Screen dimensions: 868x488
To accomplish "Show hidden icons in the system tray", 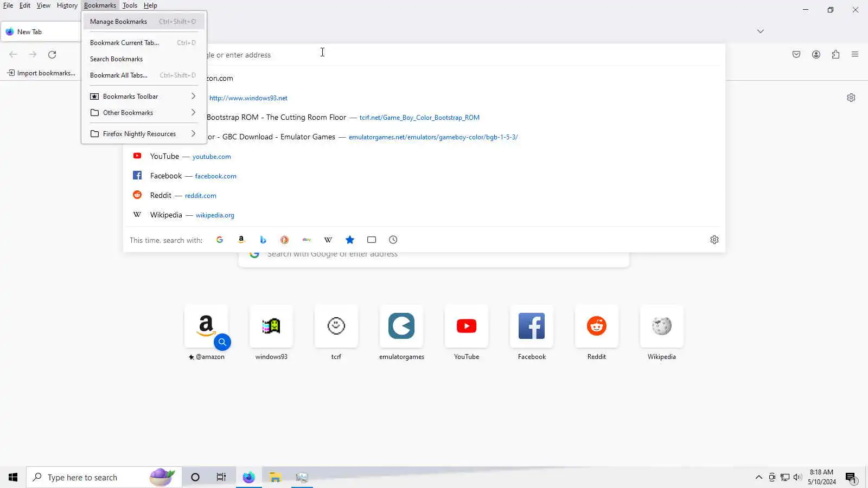I will (x=759, y=478).
